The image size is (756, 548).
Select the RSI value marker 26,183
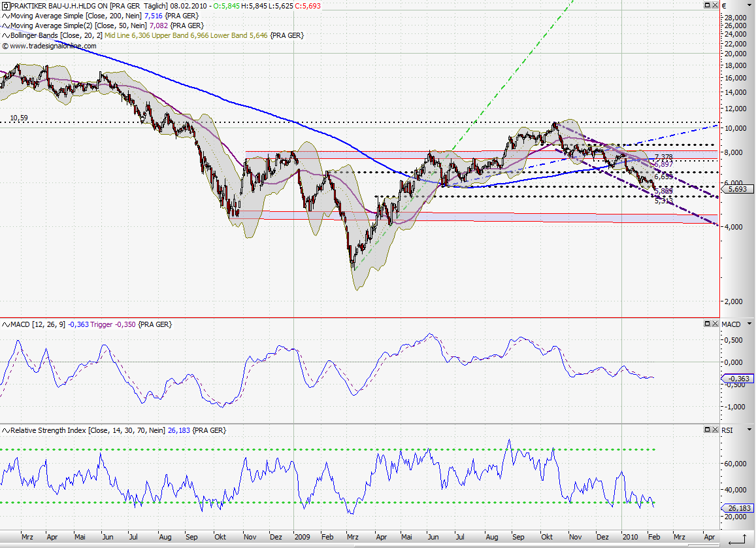(737, 508)
